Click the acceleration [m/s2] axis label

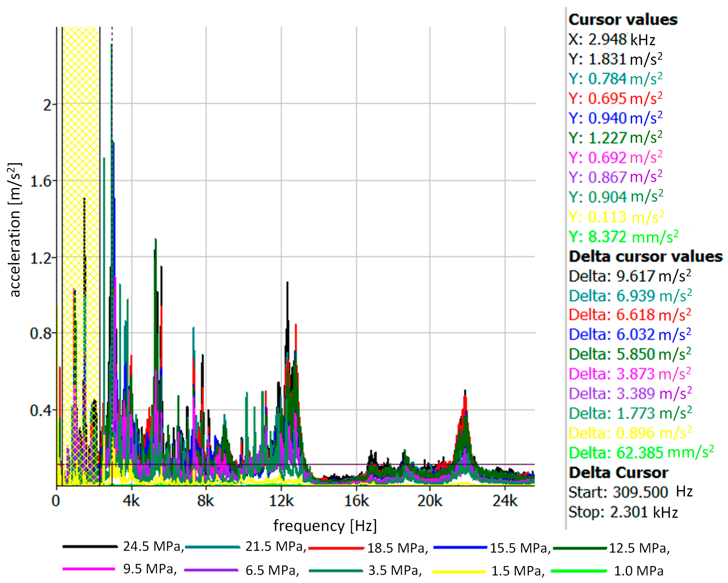[15, 230]
